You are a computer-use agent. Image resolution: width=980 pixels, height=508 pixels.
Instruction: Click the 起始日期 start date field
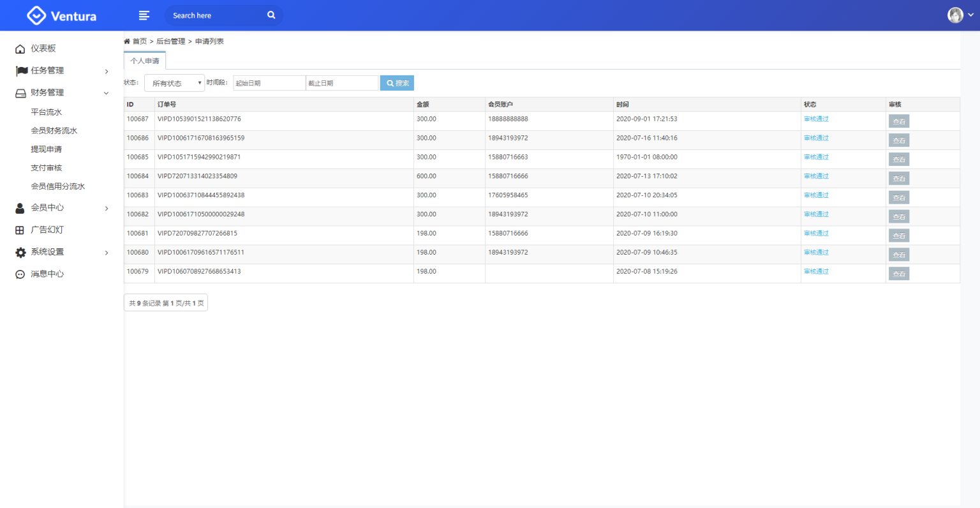[269, 83]
